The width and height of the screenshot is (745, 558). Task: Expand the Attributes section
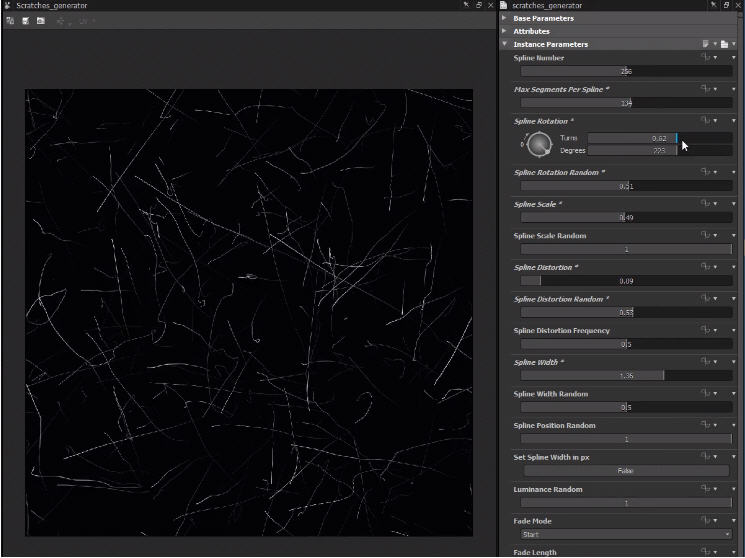coord(504,30)
